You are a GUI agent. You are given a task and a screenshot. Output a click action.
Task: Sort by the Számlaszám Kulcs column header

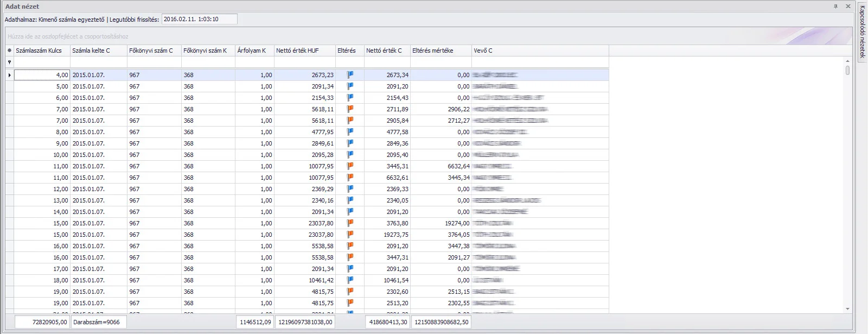39,51
